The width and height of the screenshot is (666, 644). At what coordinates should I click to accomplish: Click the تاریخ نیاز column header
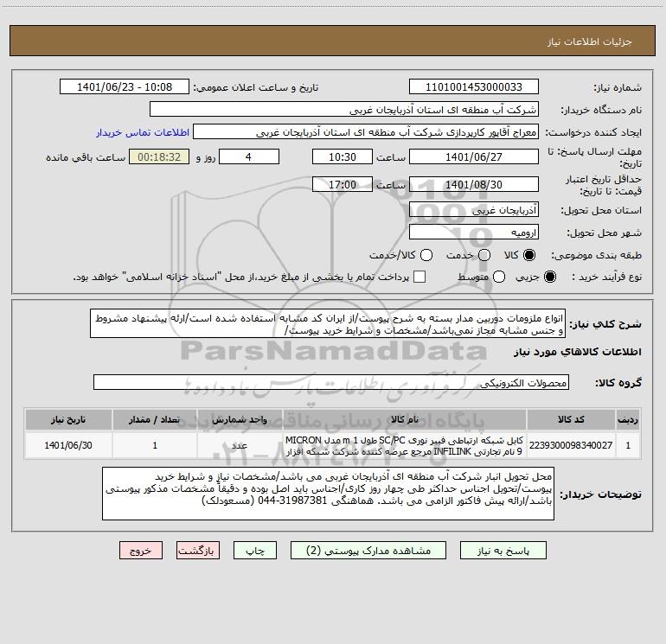coord(68,420)
